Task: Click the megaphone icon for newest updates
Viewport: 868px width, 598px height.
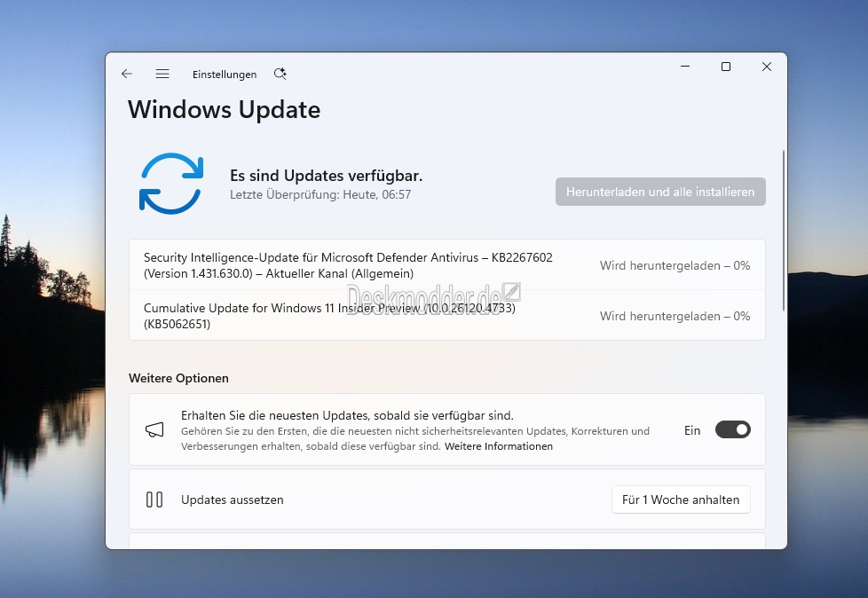Action: [154, 429]
